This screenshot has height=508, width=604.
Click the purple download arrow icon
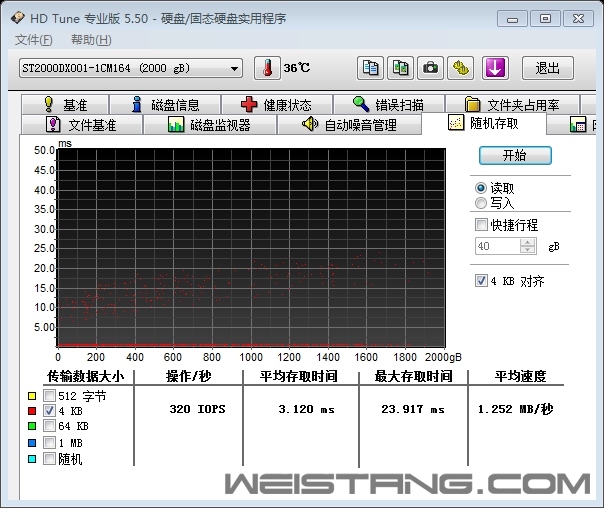[x=495, y=68]
